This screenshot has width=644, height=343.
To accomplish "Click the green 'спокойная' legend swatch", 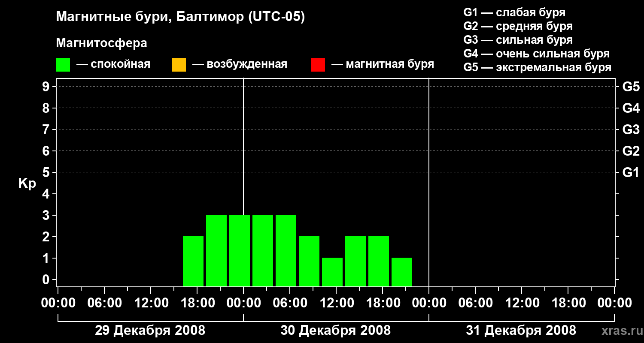I will pyautogui.click(x=63, y=65).
